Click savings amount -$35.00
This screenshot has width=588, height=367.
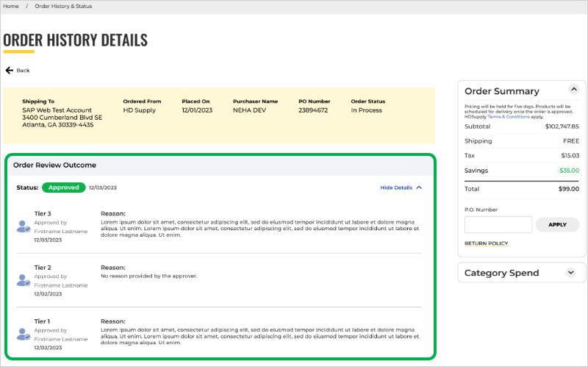[x=568, y=171]
